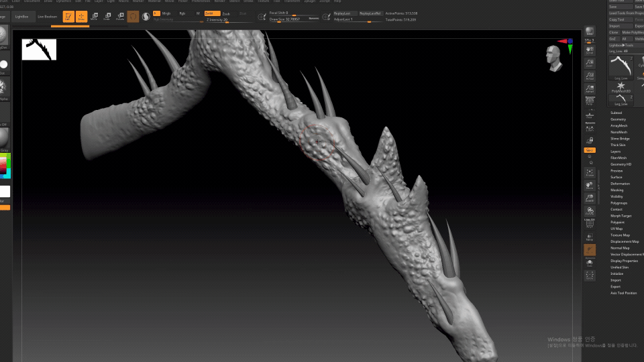The height and width of the screenshot is (362, 644).
Task: Select the Draw mode button
Action: pos(81,17)
